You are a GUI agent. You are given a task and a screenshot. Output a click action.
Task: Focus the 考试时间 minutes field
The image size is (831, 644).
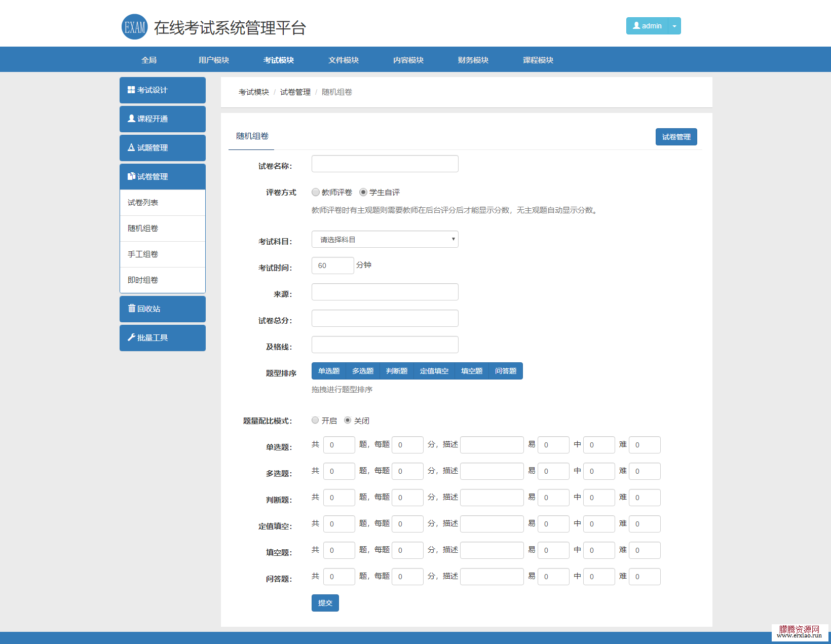pyautogui.click(x=333, y=266)
